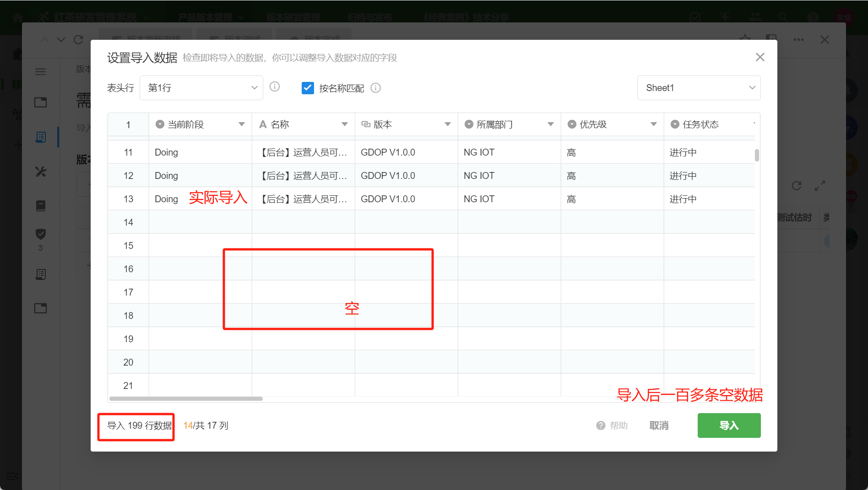Click the green 导入 button
The height and width of the screenshot is (490, 868).
(x=729, y=425)
